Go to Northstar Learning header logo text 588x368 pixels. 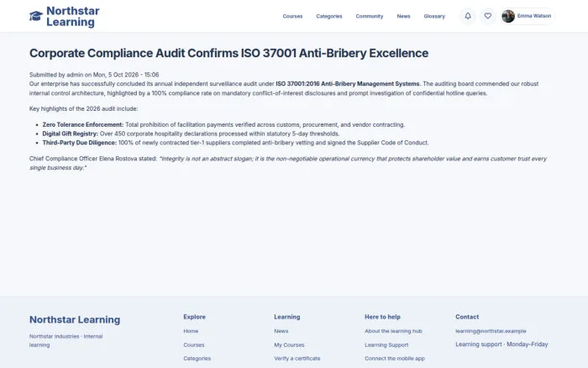tap(73, 17)
